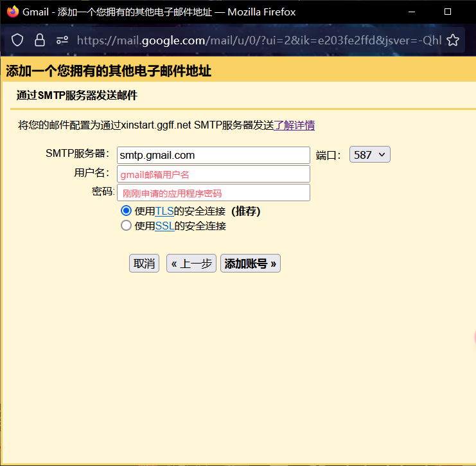
Task: Click the SMTP服务器 label
Action: (x=78, y=154)
